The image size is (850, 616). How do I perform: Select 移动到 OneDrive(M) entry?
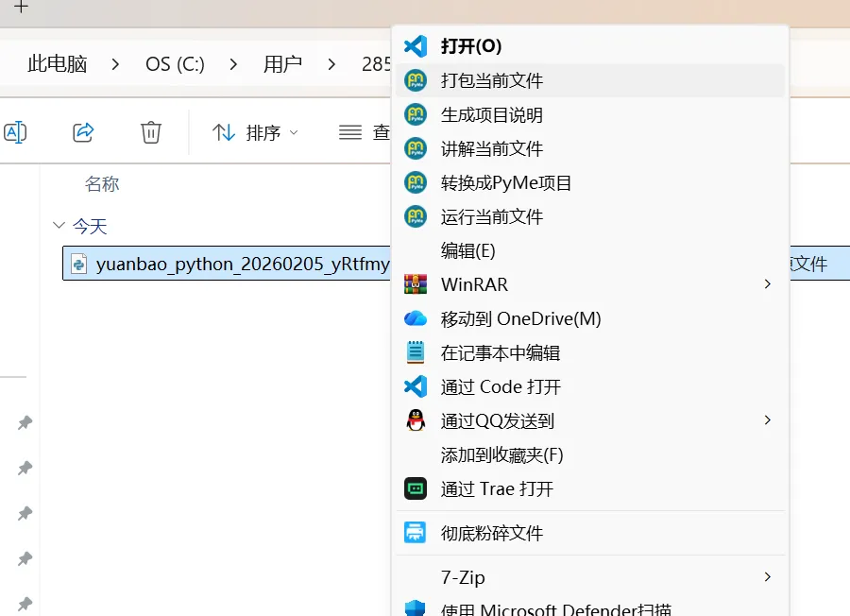pyautogui.click(x=591, y=318)
